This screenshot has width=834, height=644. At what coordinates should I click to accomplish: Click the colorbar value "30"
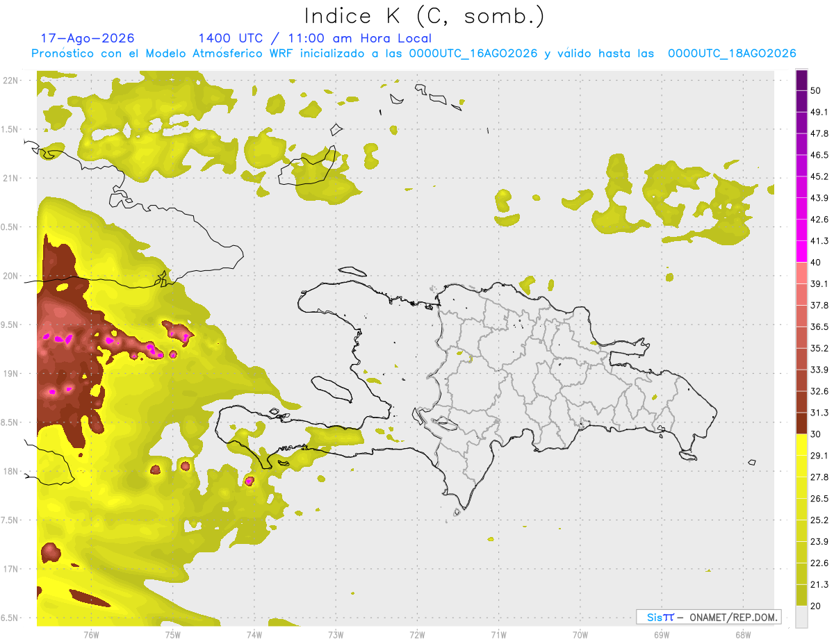[815, 434]
